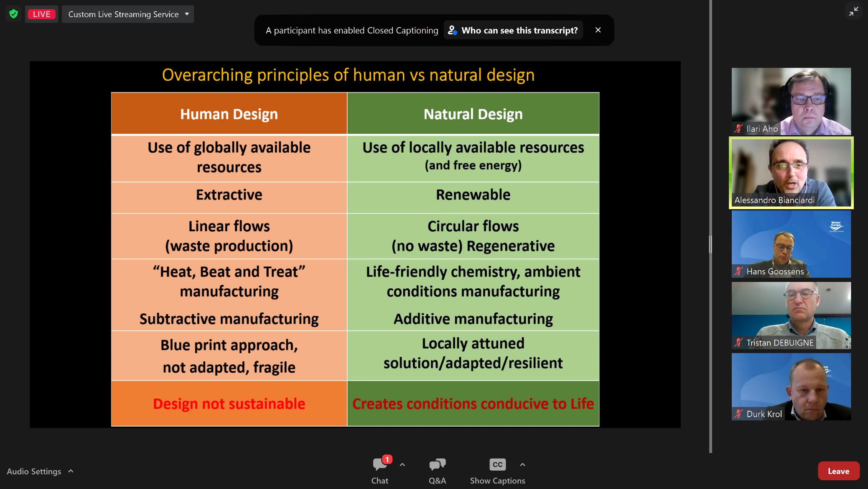Click the CC Show Captions icon

[x=497, y=464]
